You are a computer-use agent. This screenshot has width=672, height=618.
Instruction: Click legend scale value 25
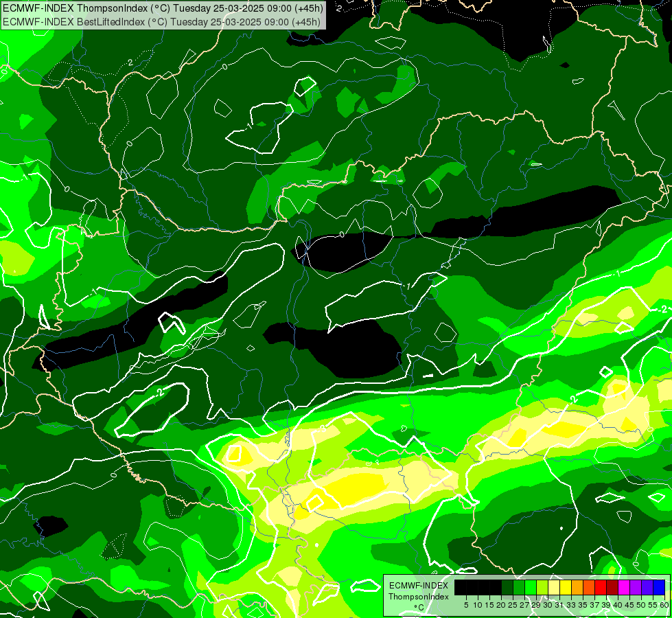pyautogui.click(x=513, y=605)
